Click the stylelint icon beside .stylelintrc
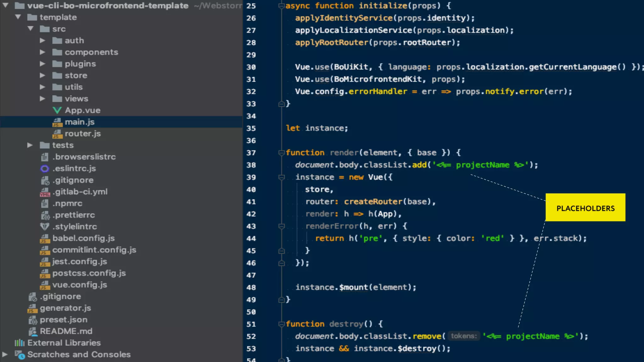644x362 pixels. pyautogui.click(x=45, y=227)
